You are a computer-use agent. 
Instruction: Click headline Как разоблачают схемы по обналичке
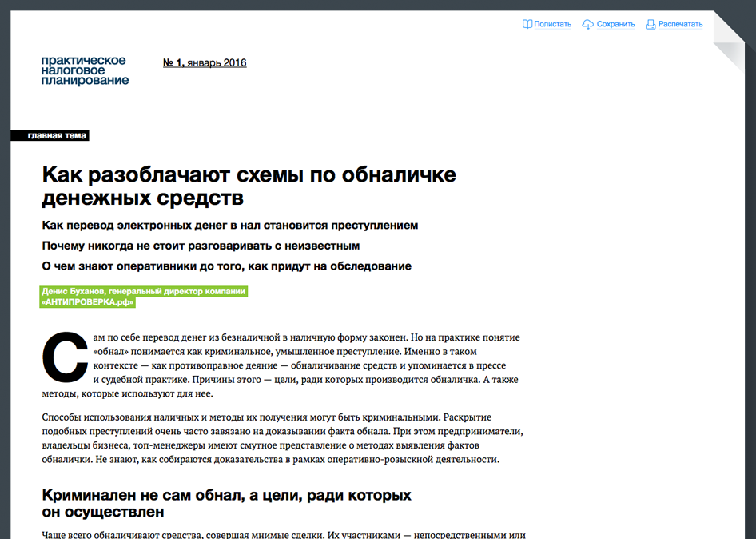249,186
